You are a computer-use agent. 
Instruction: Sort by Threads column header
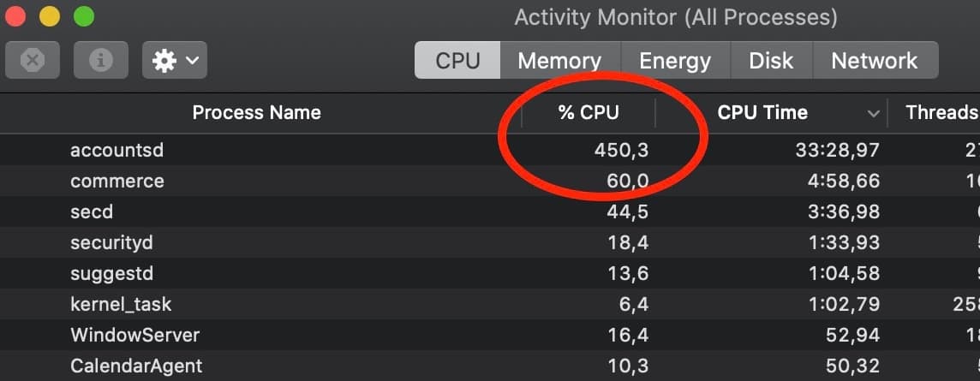pos(941,112)
